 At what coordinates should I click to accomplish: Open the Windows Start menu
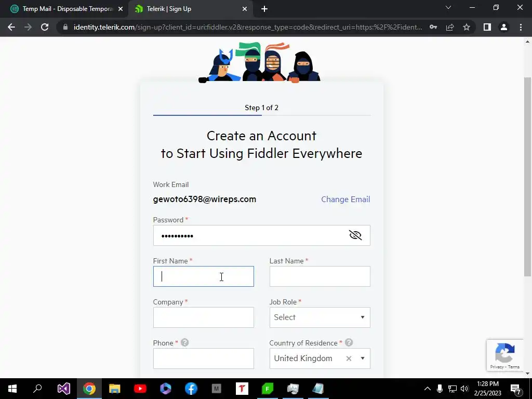12,389
